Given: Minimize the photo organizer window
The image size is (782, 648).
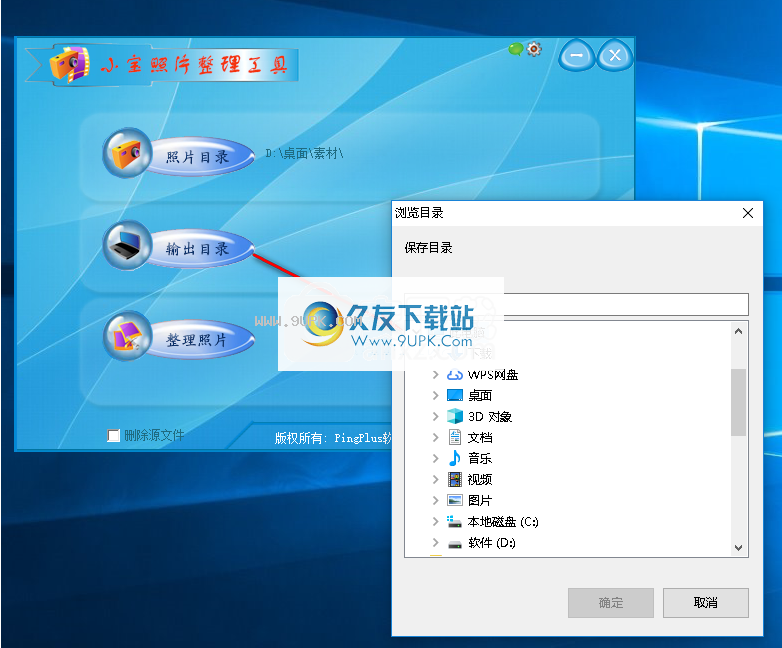Looking at the screenshot, I should click(x=577, y=55).
